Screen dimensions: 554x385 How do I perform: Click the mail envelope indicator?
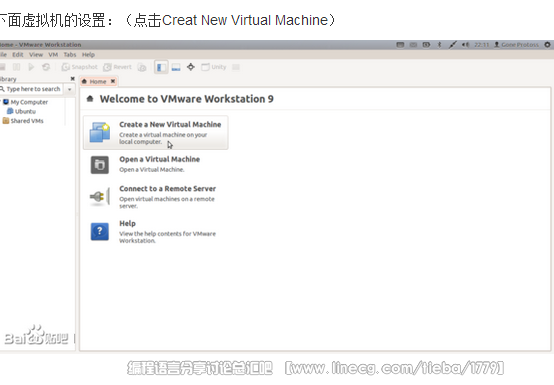(413, 45)
